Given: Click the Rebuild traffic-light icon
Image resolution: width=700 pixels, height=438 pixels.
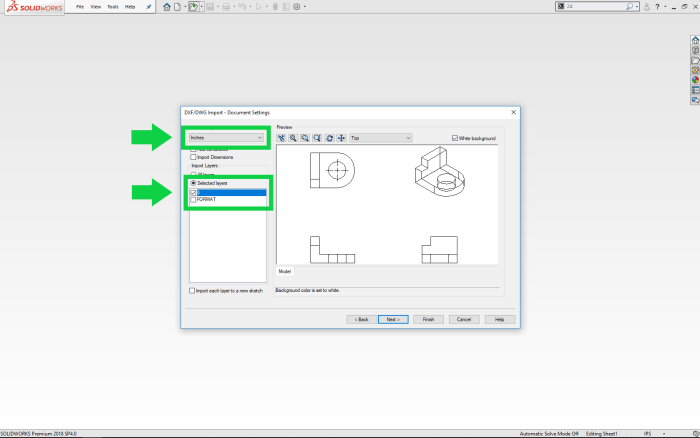Looking at the screenshot, I should [275, 7].
